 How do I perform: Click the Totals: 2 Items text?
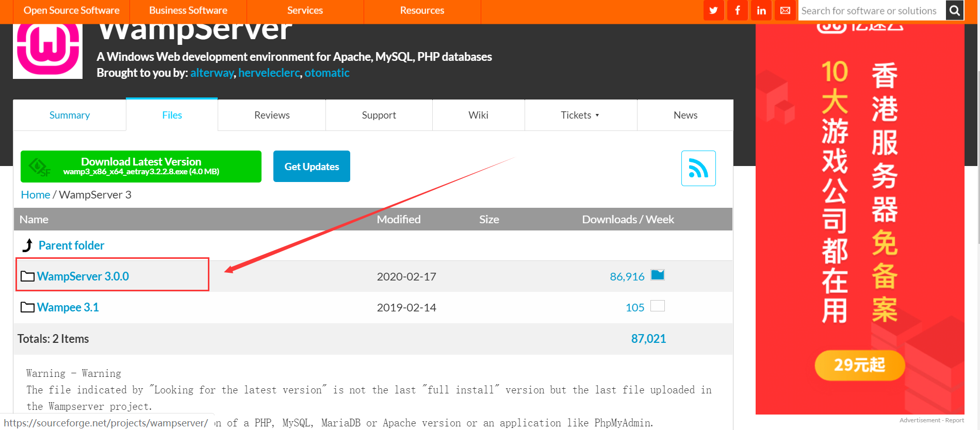(x=53, y=339)
